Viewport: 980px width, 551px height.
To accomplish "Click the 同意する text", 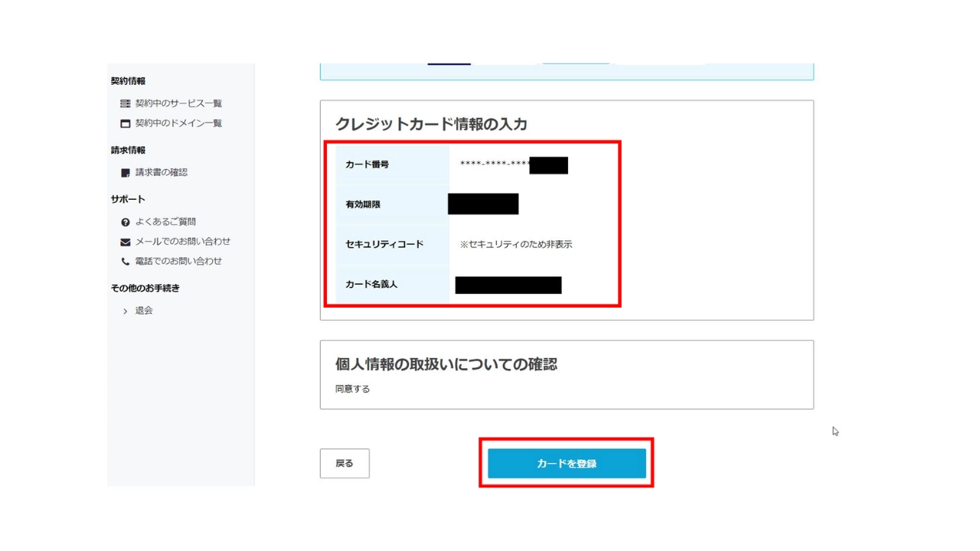I will click(352, 389).
